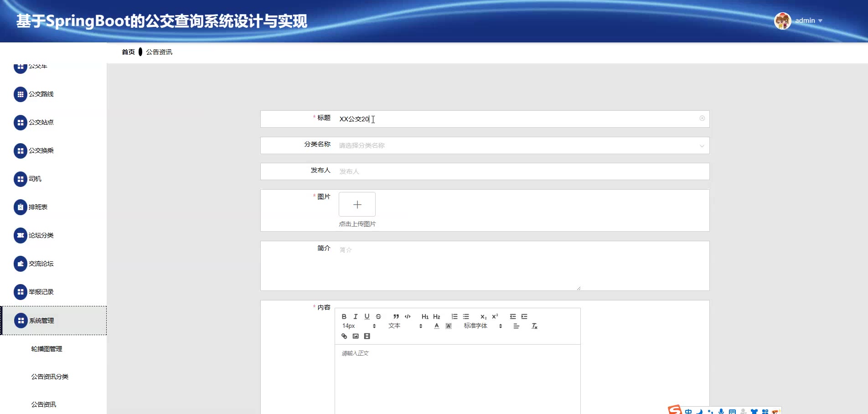Open the 标准字体 font family dropdown
Viewport: 868px width, 414px height.
click(x=483, y=326)
